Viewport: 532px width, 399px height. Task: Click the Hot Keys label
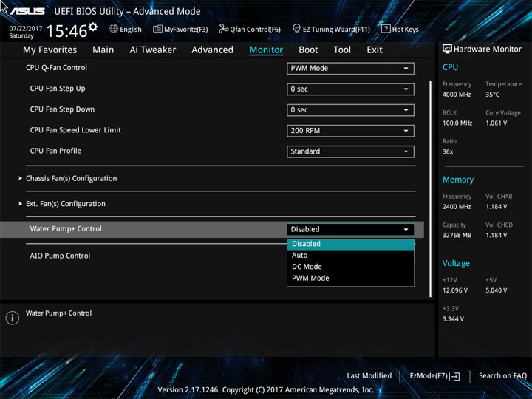tap(406, 30)
